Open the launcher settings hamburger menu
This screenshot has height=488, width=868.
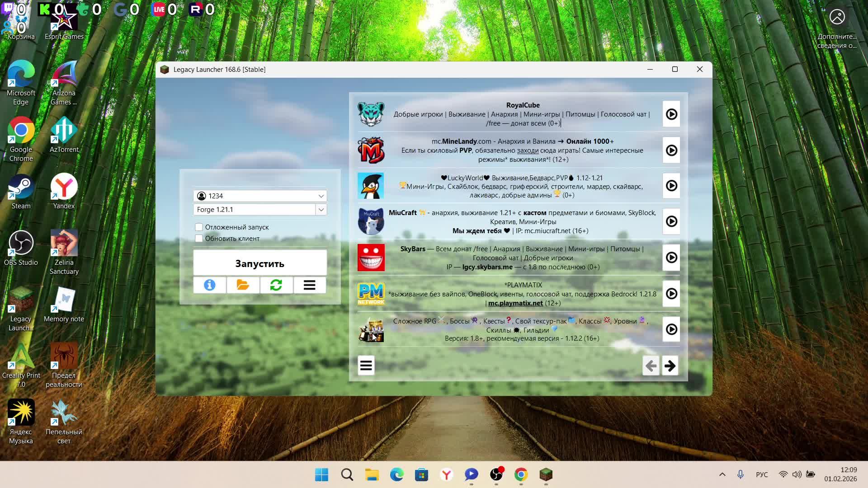310,285
